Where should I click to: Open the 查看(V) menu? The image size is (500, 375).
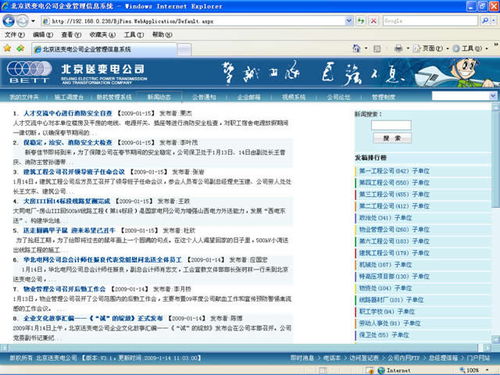click(x=71, y=35)
